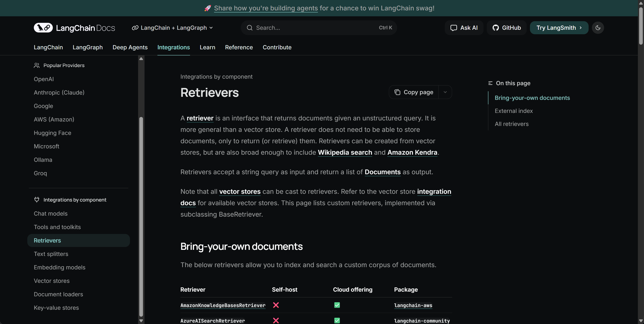The height and width of the screenshot is (324, 644).
Task: Open Groq provider page
Action: 40,173
